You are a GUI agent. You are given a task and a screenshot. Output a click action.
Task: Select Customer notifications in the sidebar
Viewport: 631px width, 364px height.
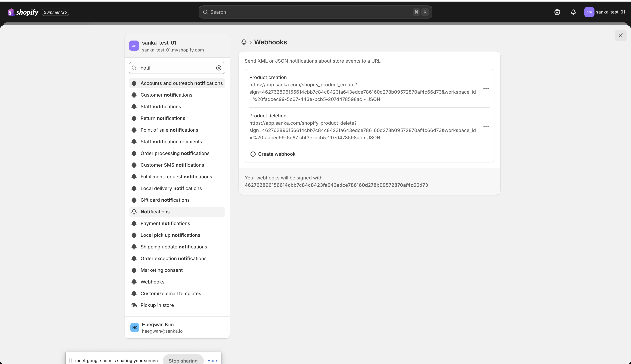click(x=166, y=95)
